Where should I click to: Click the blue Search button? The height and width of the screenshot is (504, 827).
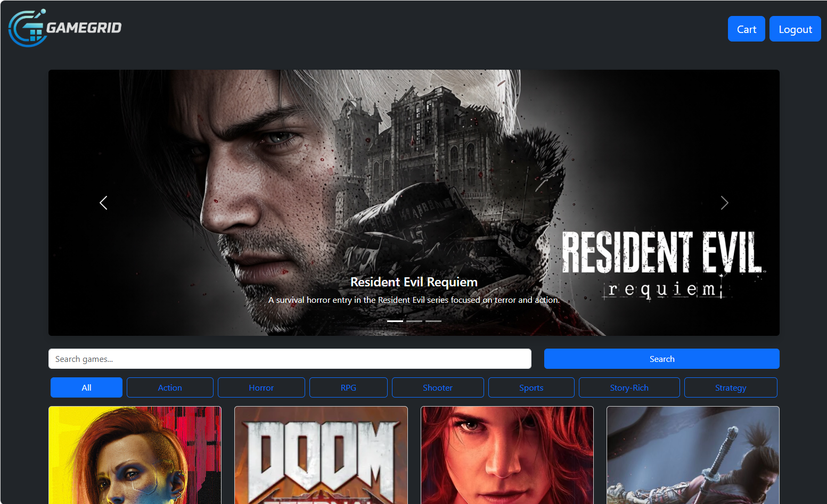662,359
